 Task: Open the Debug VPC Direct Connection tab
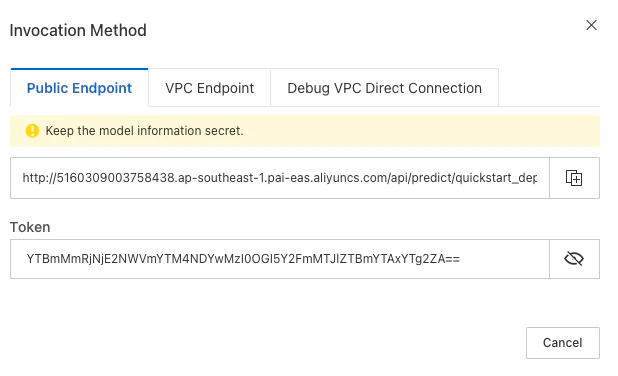tap(384, 88)
